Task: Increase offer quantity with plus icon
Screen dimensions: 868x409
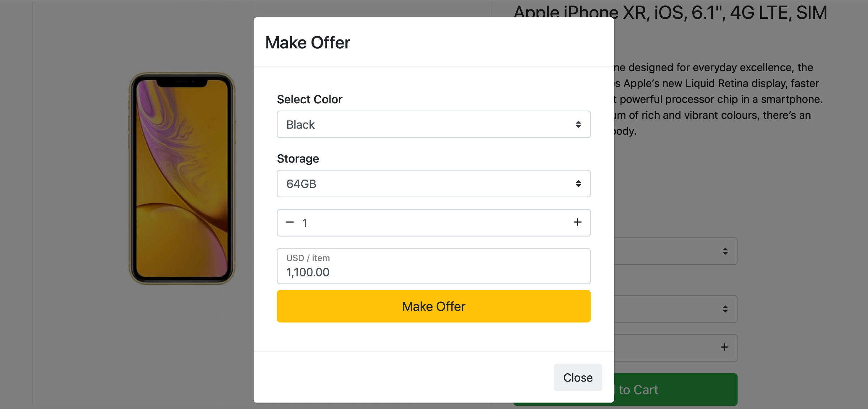Action: pos(578,223)
